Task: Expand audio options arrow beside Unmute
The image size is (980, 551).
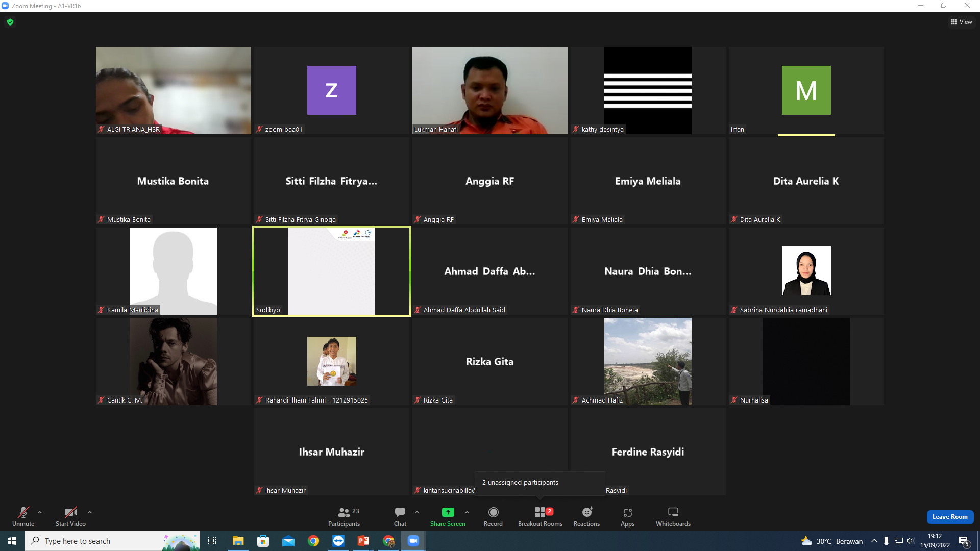Action: click(x=40, y=512)
